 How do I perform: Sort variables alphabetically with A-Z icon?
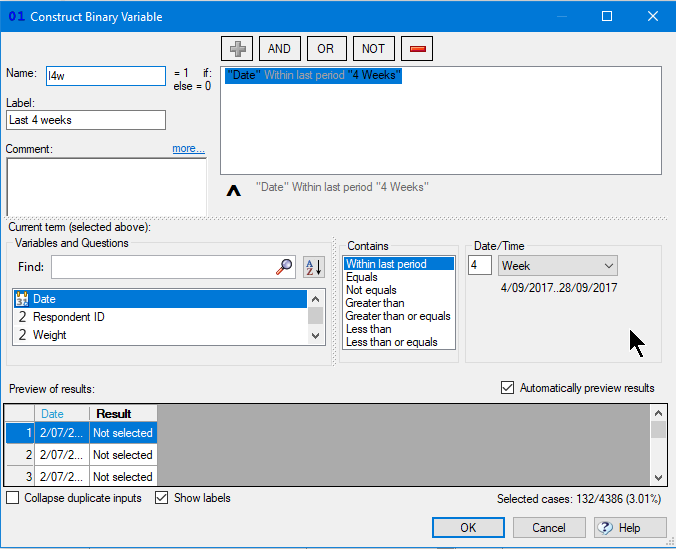coord(313,267)
